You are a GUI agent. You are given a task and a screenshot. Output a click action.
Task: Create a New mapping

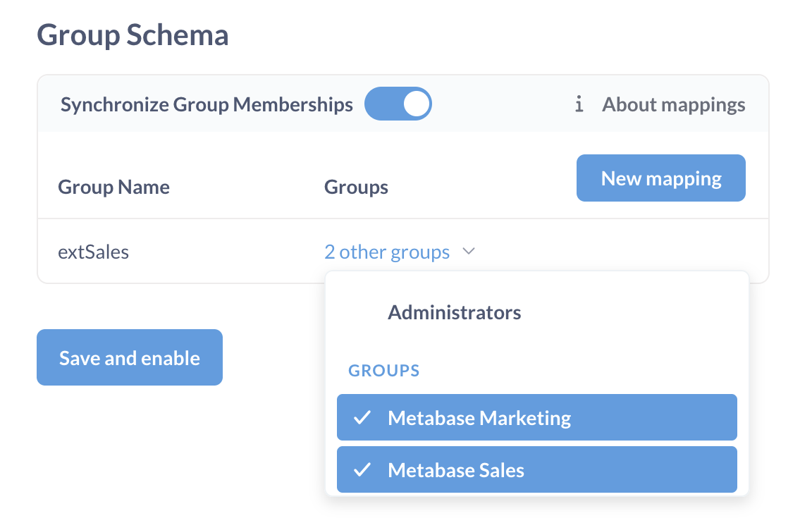(660, 178)
